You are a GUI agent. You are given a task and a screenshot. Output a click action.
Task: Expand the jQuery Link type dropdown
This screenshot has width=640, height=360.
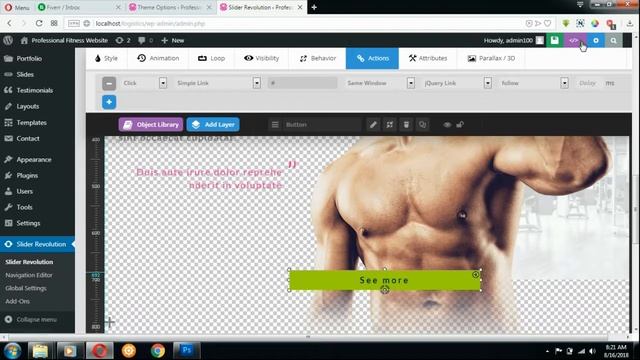pos(488,83)
